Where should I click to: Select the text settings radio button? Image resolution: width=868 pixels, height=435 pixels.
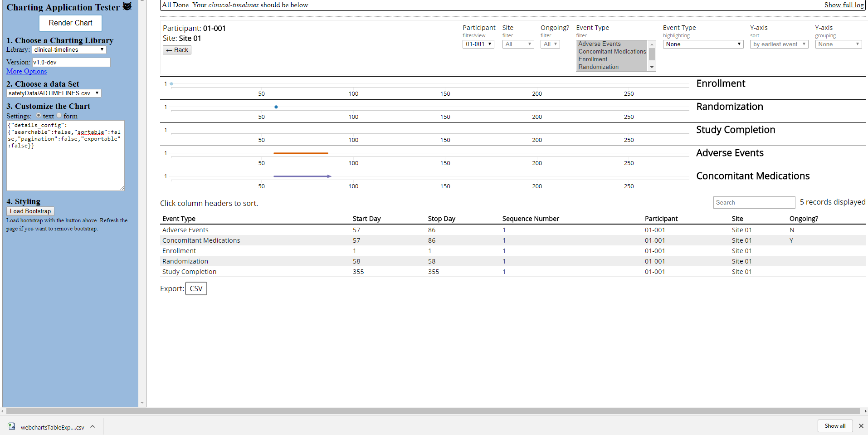(x=39, y=116)
